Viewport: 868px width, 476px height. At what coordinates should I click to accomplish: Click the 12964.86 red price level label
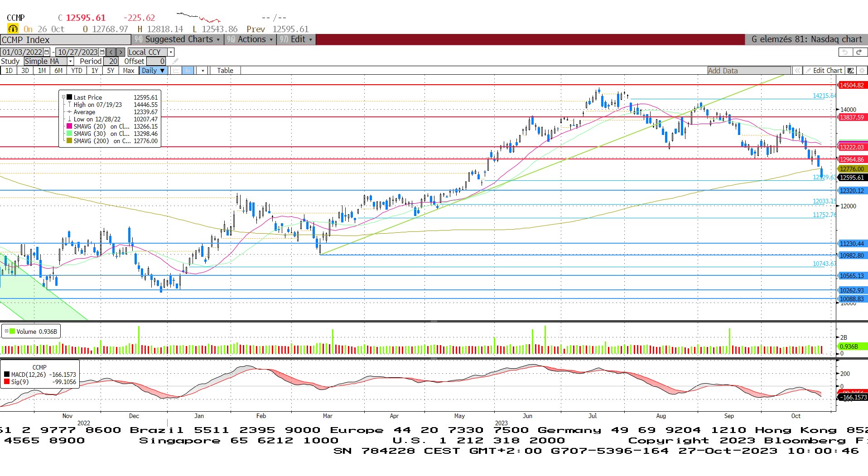point(852,159)
